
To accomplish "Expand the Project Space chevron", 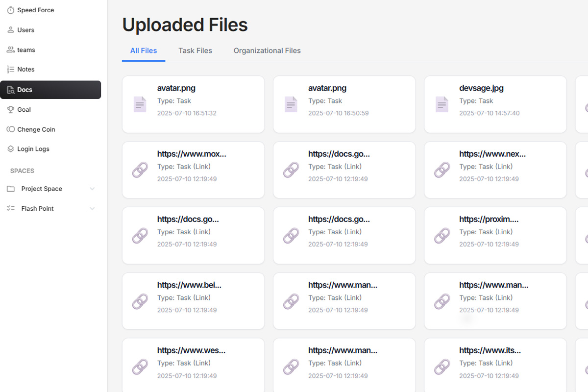I will pos(92,189).
